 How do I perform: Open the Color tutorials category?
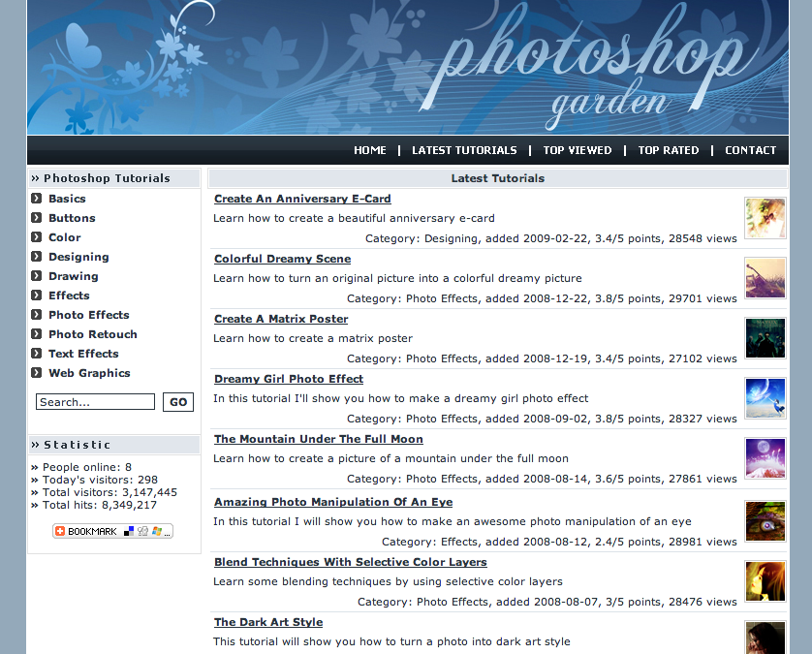click(65, 237)
